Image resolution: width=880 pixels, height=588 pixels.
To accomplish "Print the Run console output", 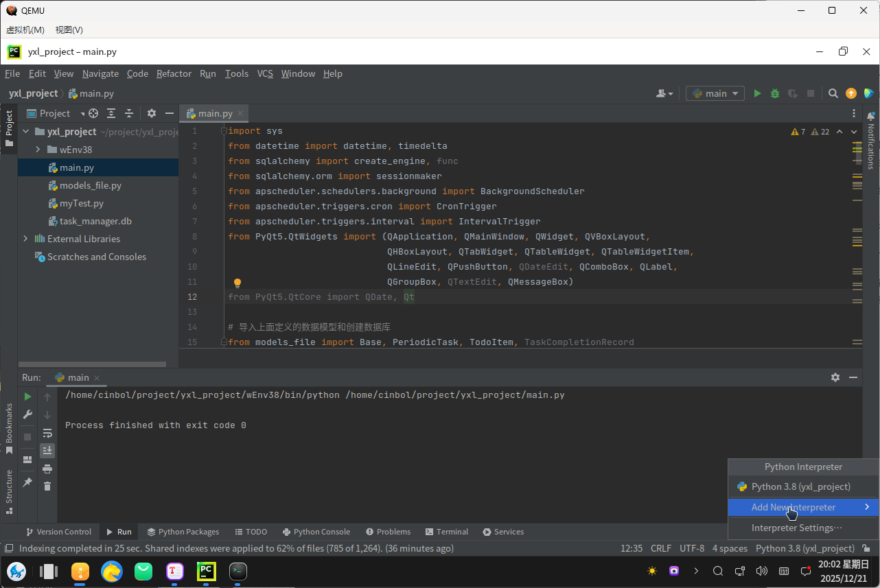I will coord(47,469).
